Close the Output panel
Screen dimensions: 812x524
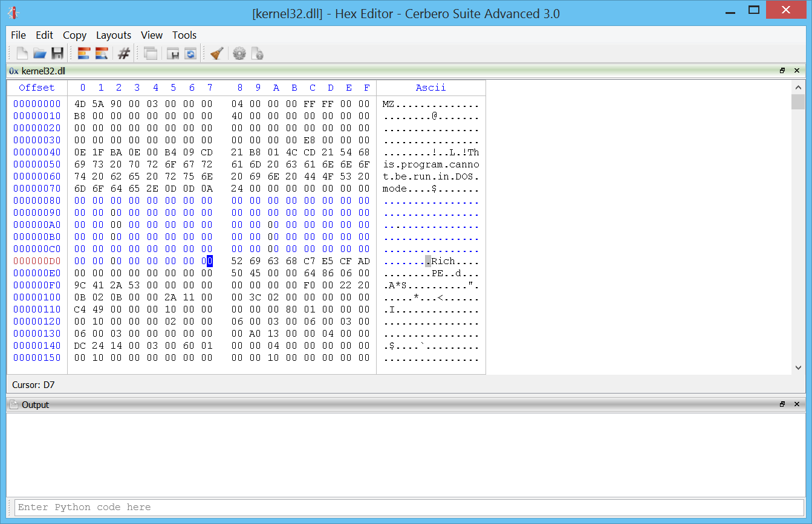(x=797, y=404)
